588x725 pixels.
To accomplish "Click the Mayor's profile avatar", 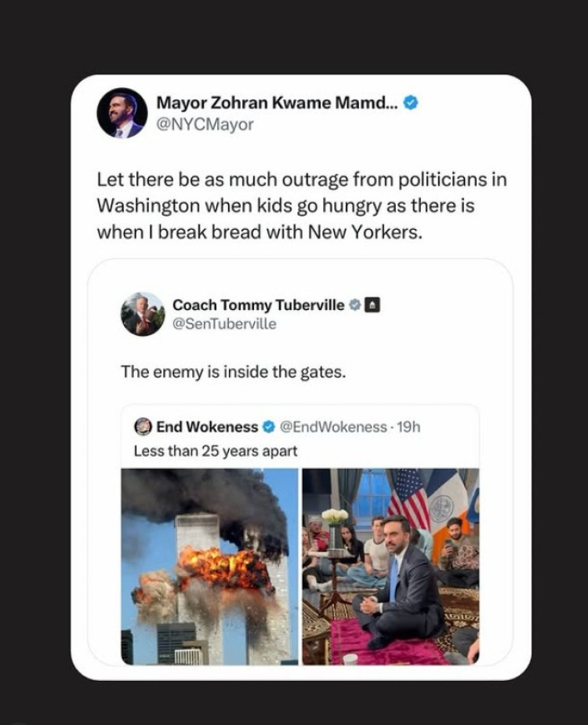I will 122,113.
